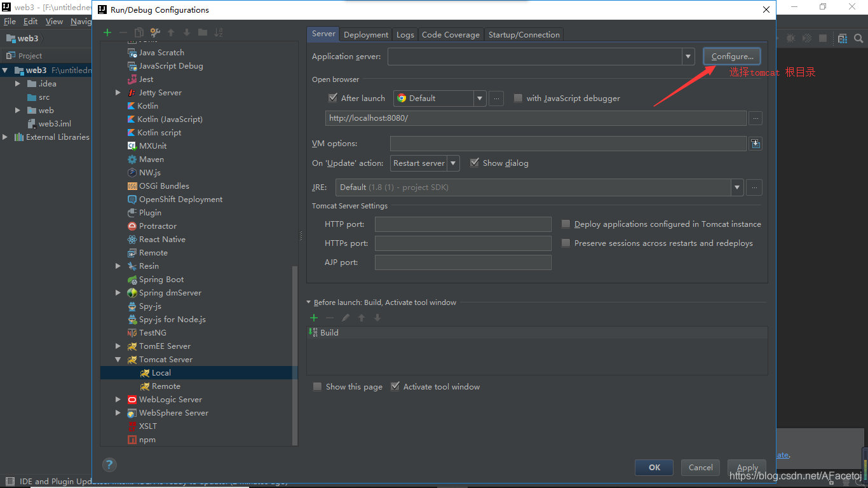The width and height of the screenshot is (868, 488).
Task: Switch to the Logs tab
Action: (405, 34)
